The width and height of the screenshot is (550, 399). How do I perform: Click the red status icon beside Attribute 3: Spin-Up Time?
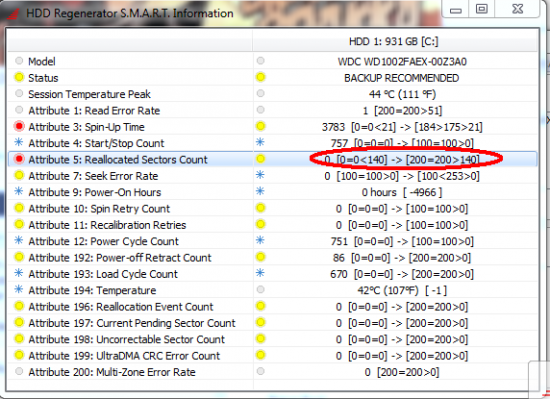pyautogui.click(x=19, y=126)
